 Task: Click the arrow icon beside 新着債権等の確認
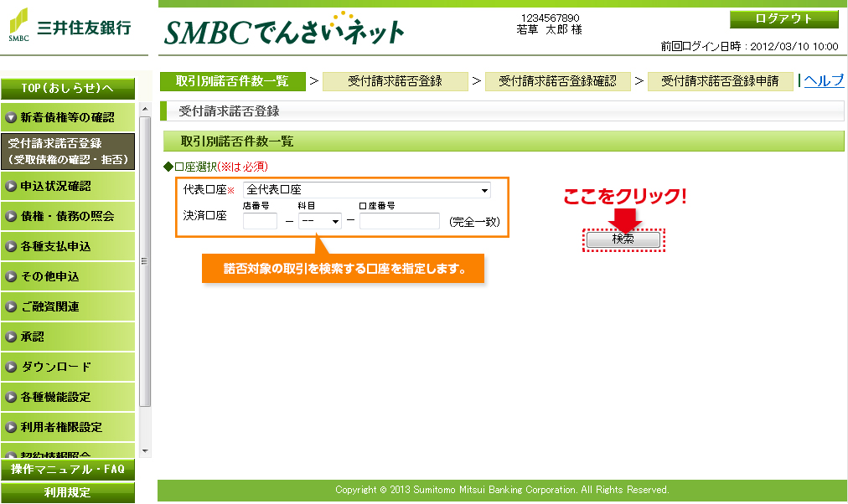[11, 117]
